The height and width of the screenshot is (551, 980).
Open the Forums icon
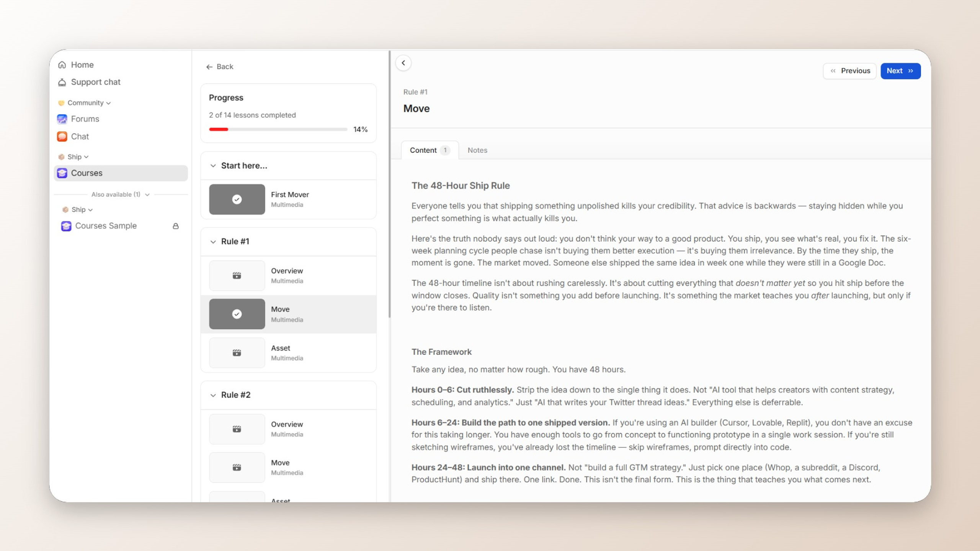point(62,119)
